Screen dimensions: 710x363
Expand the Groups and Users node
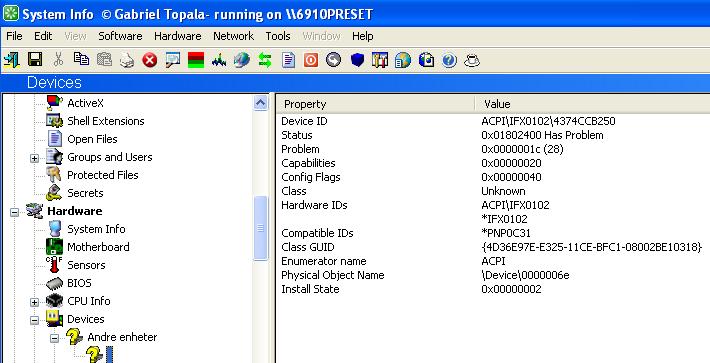click(34, 158)
